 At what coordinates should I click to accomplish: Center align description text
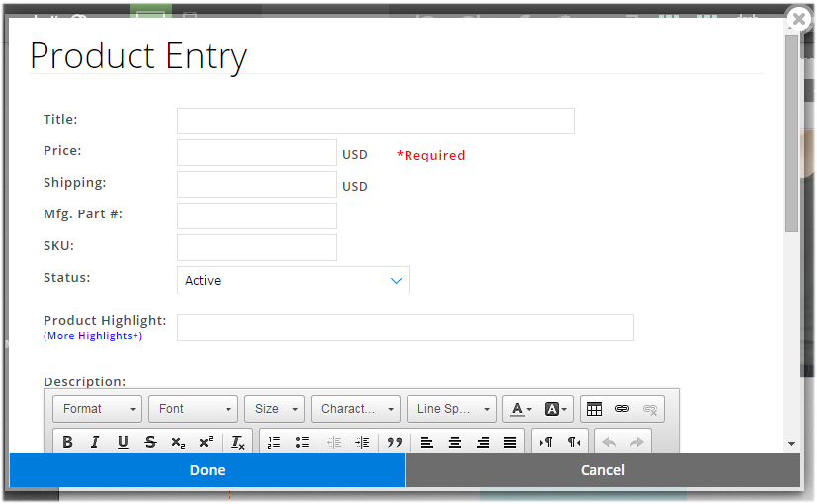pyautogui.click(x=455, y=442)
